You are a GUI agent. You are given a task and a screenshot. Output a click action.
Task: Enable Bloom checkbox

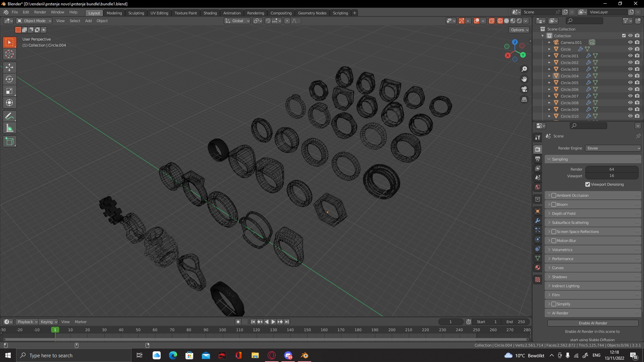pyautogui.click(x=554, y=204)
